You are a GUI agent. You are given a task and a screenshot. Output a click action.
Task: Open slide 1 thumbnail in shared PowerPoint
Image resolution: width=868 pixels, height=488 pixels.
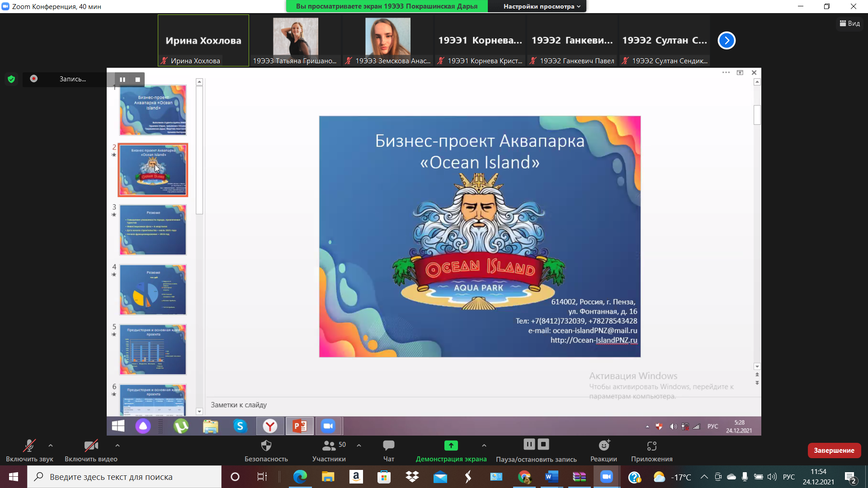point(153,110)
